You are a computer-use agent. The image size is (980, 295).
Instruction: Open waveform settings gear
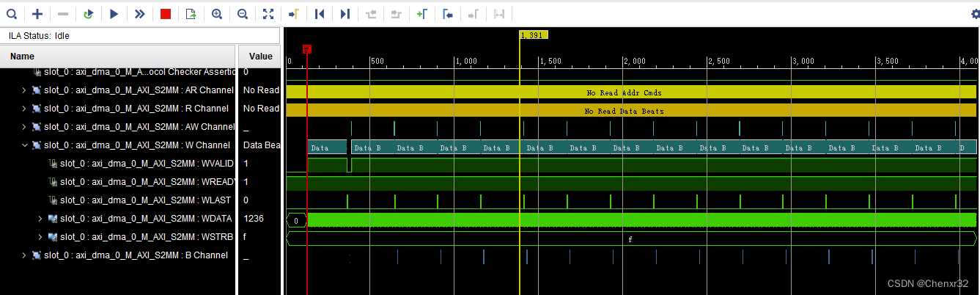(x=974, y=13)
